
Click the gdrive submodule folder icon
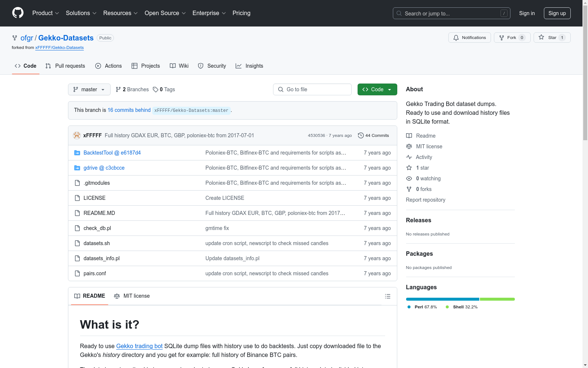point(77,168)
